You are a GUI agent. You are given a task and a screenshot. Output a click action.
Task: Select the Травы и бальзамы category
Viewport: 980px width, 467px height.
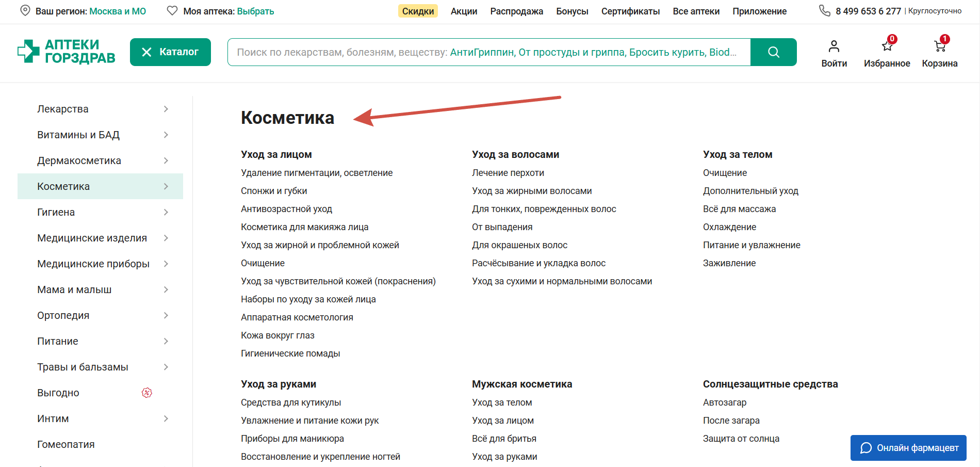pos(83,367)
